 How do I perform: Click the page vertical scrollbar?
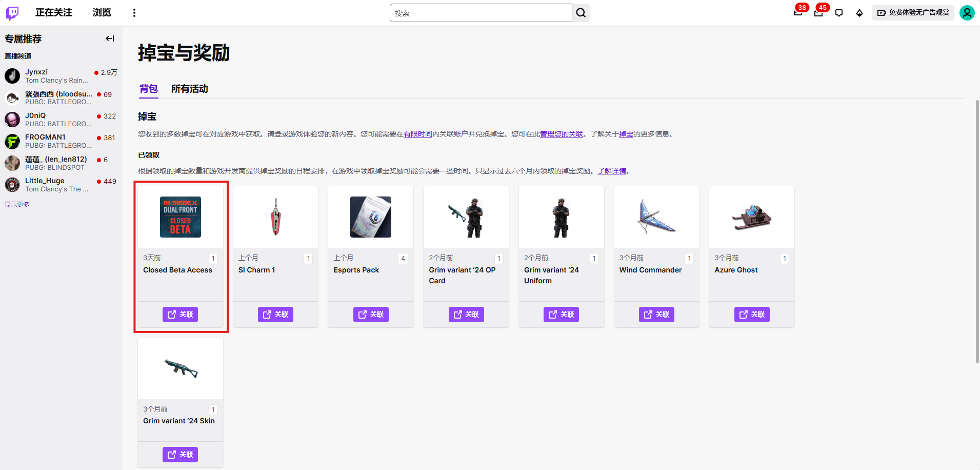coord(977,231)
